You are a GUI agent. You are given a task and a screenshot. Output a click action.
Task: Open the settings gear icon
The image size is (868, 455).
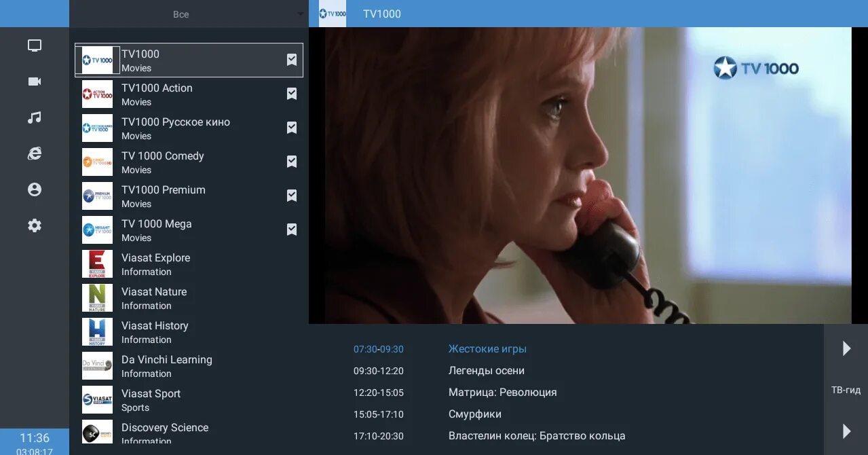[35, 225]
